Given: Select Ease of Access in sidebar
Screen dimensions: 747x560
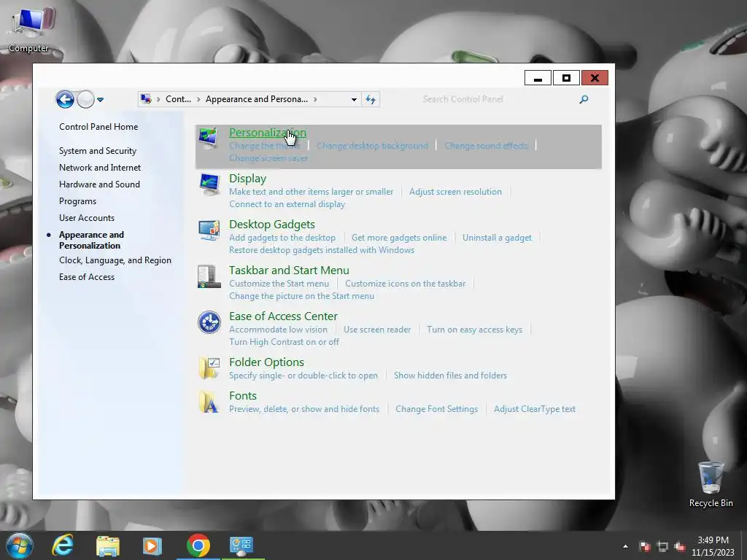Looking at the screenshot, I should click(87, 276).
